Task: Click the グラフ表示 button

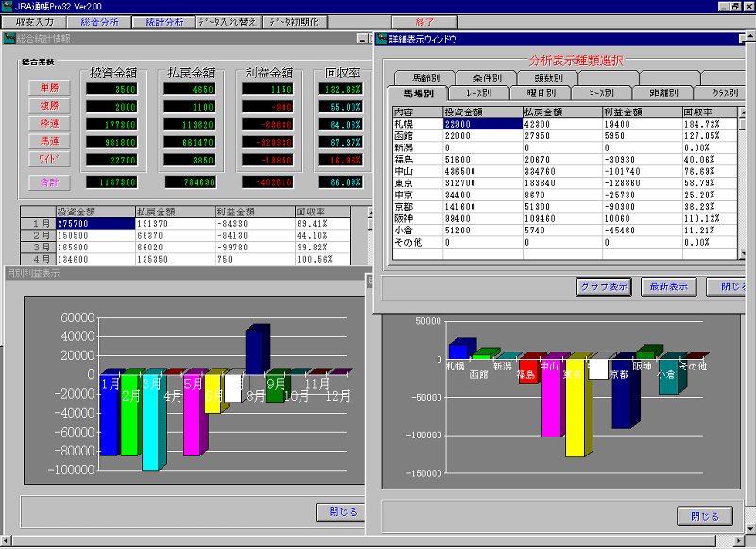Action: coord(604,286)
